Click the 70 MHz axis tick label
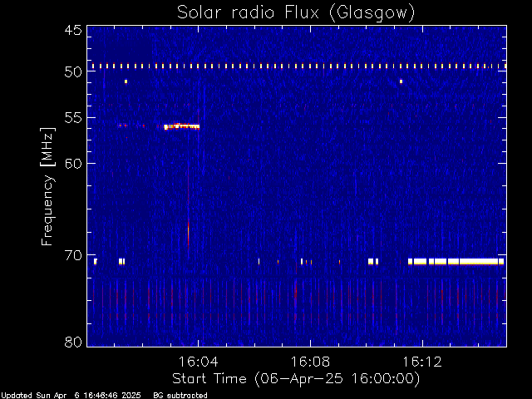 tap(73, 255)
